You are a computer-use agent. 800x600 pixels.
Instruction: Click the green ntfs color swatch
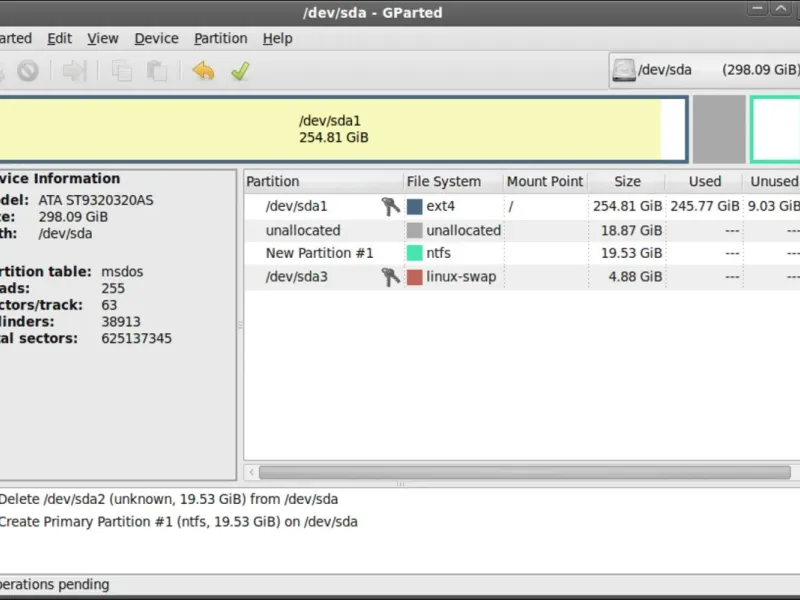(414, 253)
